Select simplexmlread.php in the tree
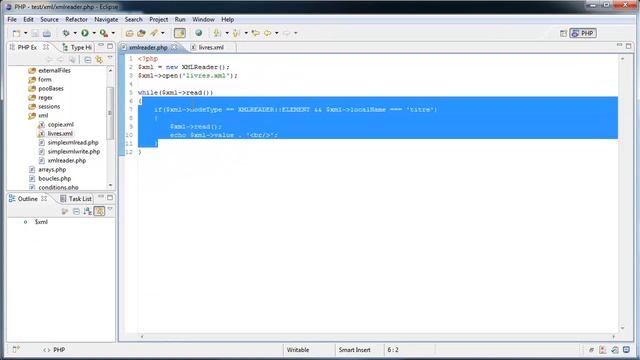Screen dimensions: 640x360 pyautogui.click(x=73, y=142)
